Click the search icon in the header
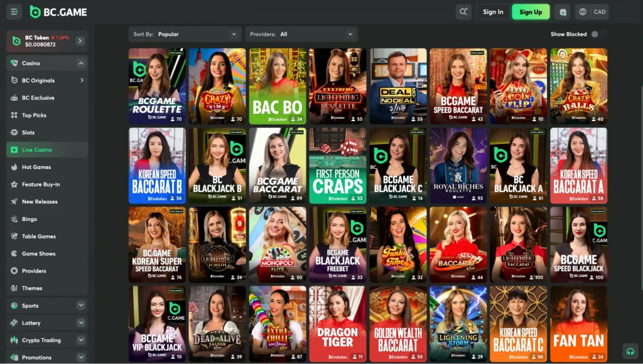The height and width of the screenshot is (364, 643). pos(463,11)
